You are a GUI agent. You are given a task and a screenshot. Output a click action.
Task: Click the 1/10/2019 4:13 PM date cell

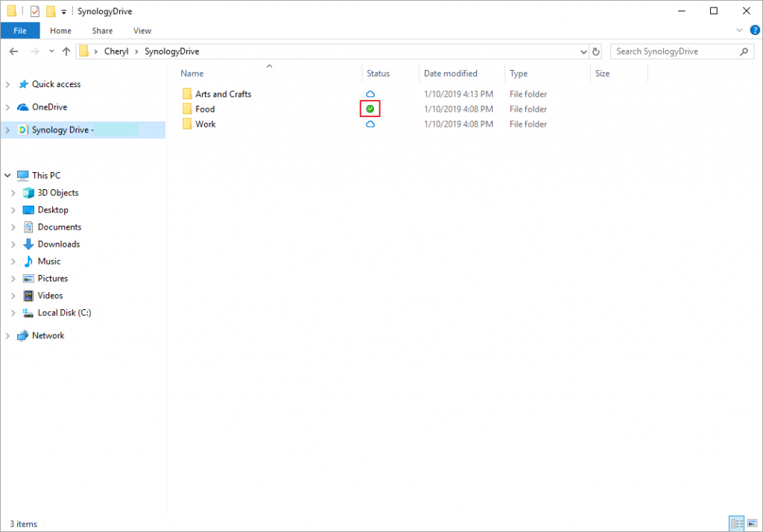pos(458,94)
